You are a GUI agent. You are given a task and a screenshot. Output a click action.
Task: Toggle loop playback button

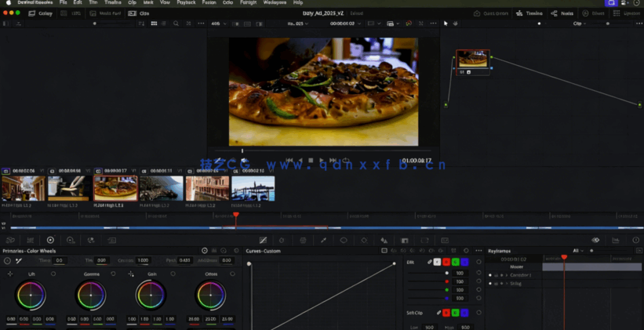(x=346, y=161)
